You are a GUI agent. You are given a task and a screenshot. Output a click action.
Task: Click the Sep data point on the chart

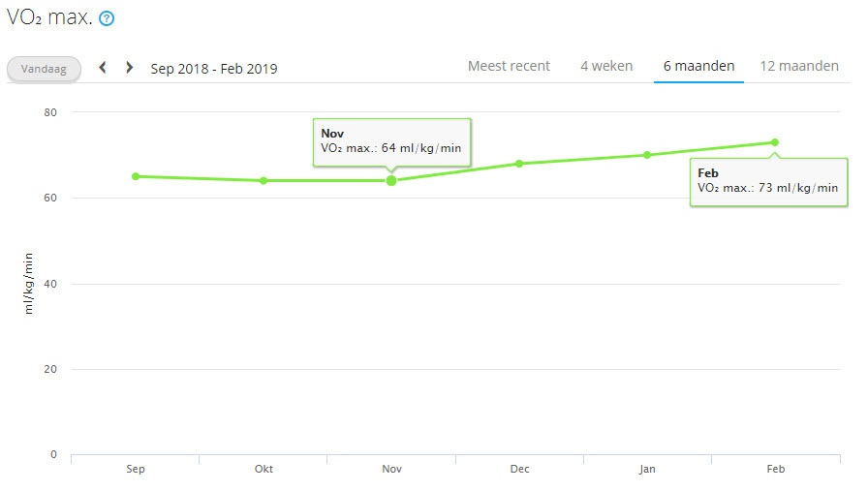point(136,176)
